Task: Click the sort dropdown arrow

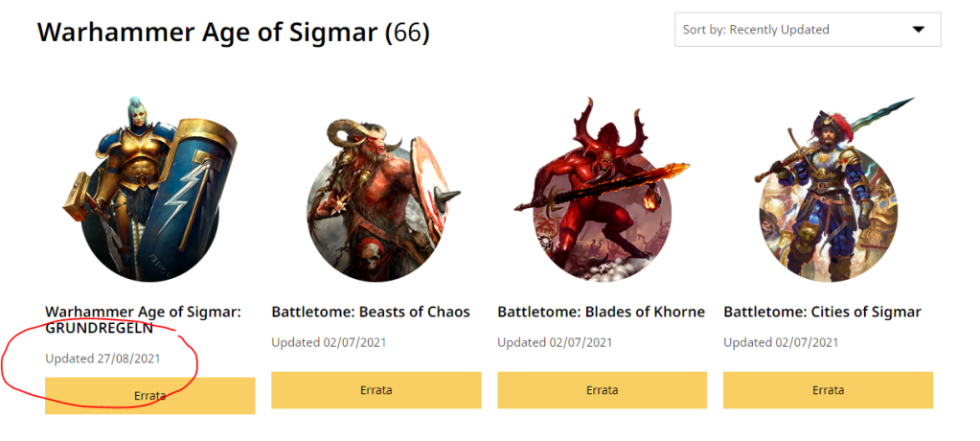Action: tap(919, 30)
